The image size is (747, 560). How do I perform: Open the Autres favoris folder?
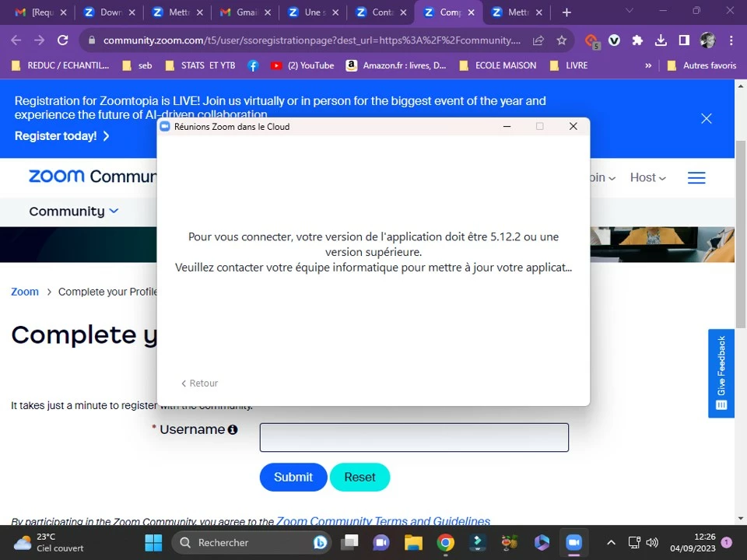click(x=702, y=65)
